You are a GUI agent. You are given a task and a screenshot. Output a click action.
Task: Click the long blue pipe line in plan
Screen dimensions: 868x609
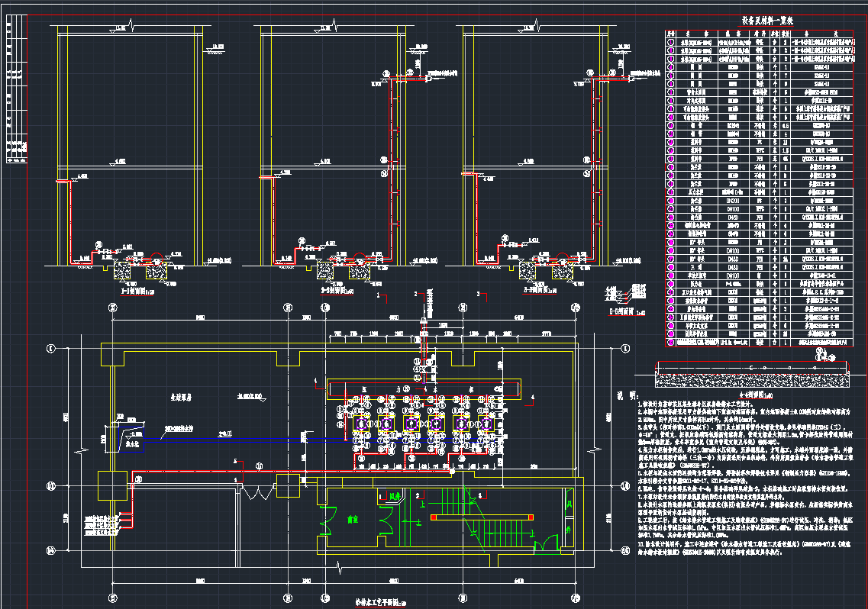[x=229, y=438]
